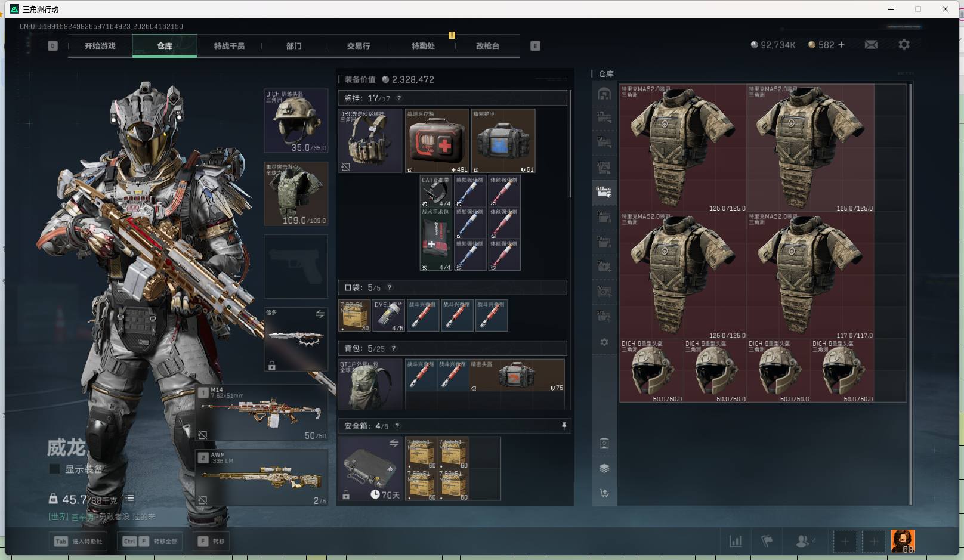The width and height of the screenshot is (964, 560).
Task: Click the 92,734K currency balance
Action: pos(773,45)
